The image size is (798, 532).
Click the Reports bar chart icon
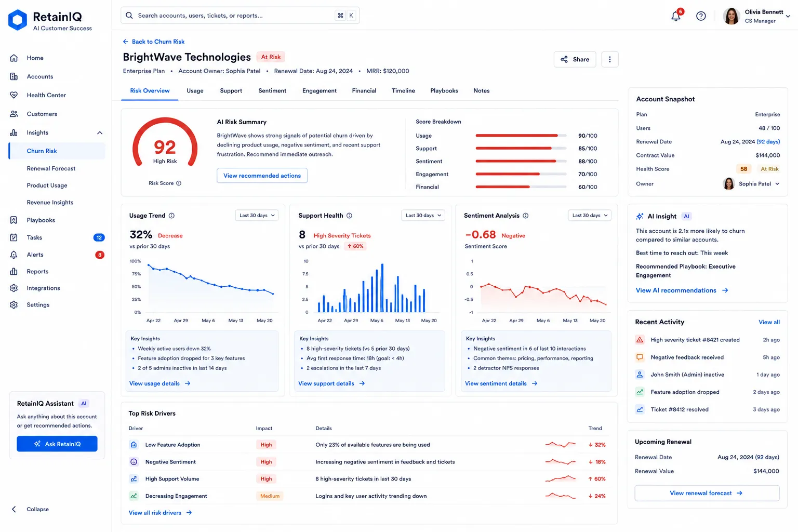coord(14,271)
